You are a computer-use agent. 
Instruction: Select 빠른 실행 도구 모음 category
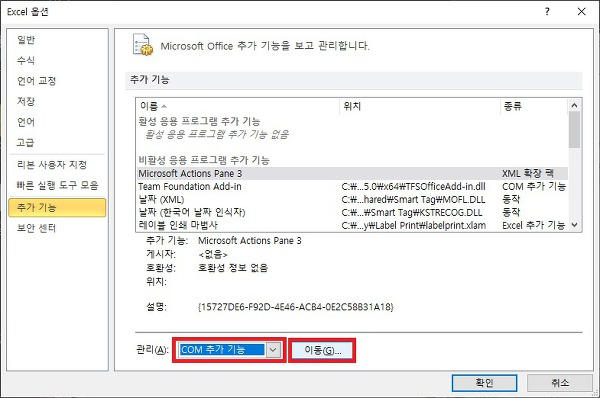click(x=57, y=186)
